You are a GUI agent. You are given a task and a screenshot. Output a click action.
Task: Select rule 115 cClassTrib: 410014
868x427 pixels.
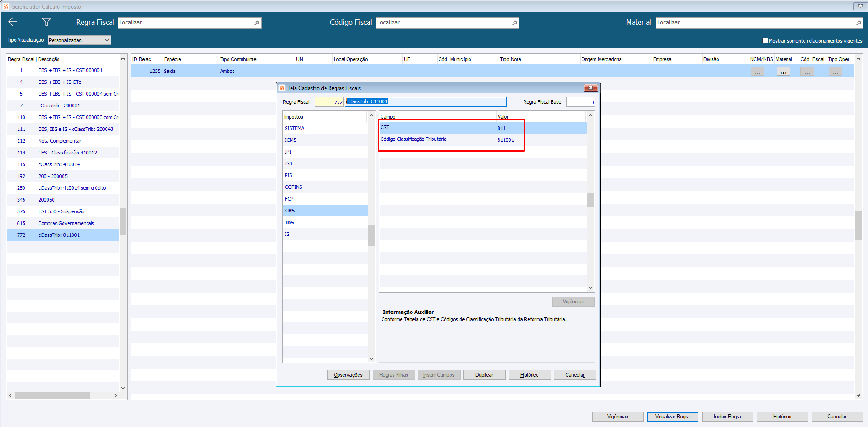pos(63,164)
